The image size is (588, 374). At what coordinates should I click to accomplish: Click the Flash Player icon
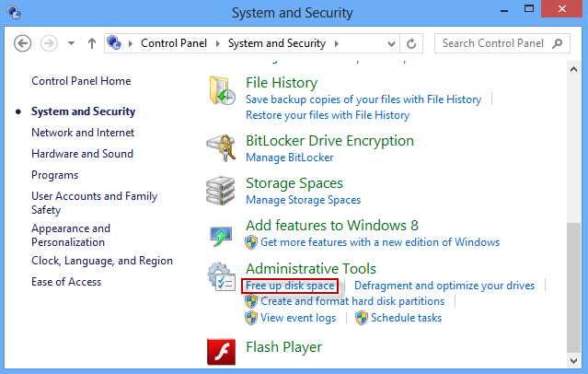coord(222,353)
